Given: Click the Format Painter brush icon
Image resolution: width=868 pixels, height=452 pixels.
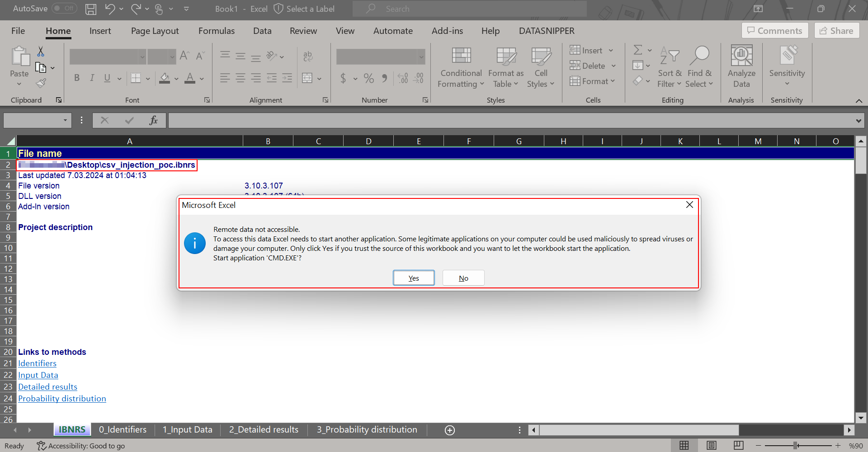Looking at the screenshot, I should 41,83.
